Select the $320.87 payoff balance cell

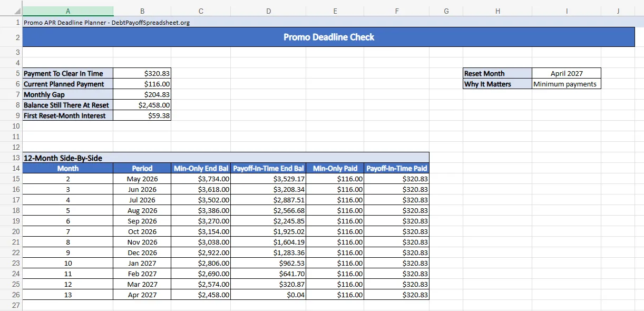pos(268,284)
